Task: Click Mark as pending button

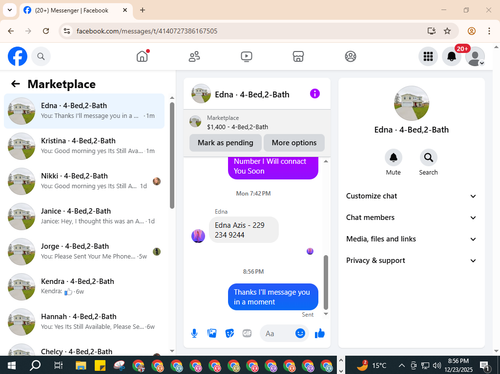Action: pyautogui.click(x=225, y=143)
